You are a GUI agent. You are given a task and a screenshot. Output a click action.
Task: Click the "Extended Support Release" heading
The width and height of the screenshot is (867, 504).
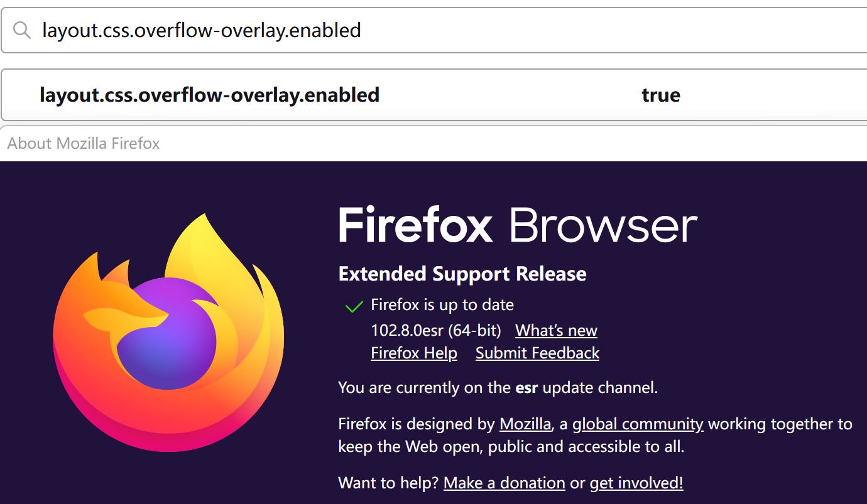(x=462, y=274)
